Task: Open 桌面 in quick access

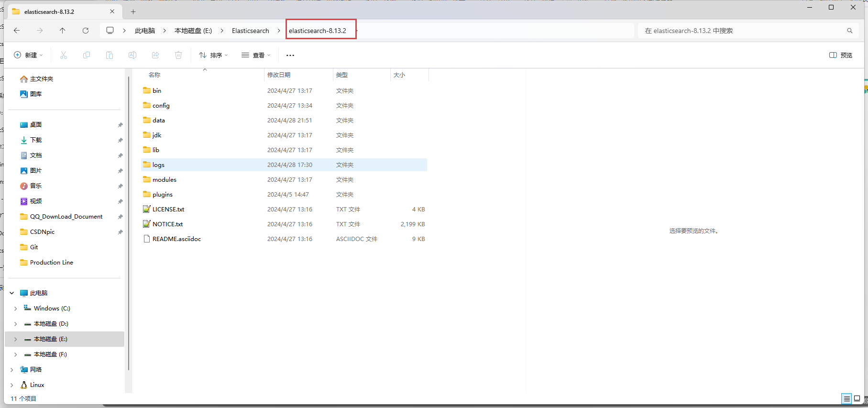Action: (31, 125)
